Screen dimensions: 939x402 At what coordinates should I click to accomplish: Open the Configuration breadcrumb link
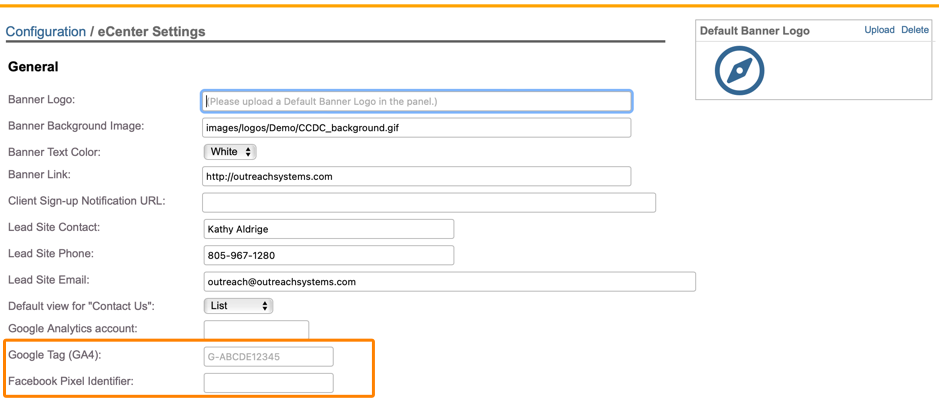click(46, 32)
